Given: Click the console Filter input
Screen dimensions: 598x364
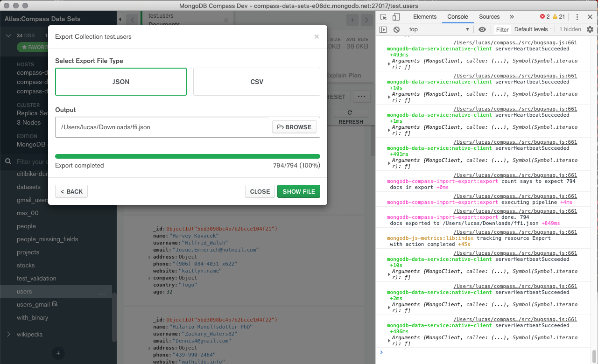Looking at the screenshot, I should (502, 29).
